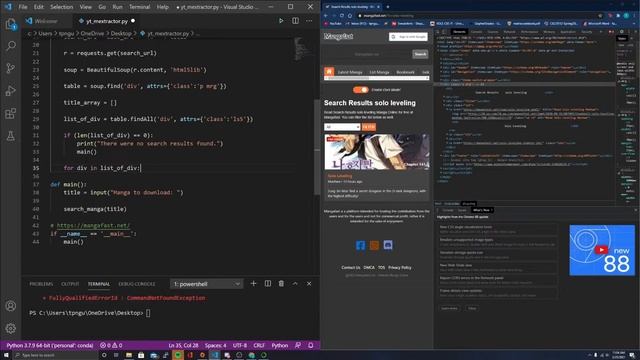
Task: Open the DMCA footer link
Action: pyautogui.click(x=369, y=268)
